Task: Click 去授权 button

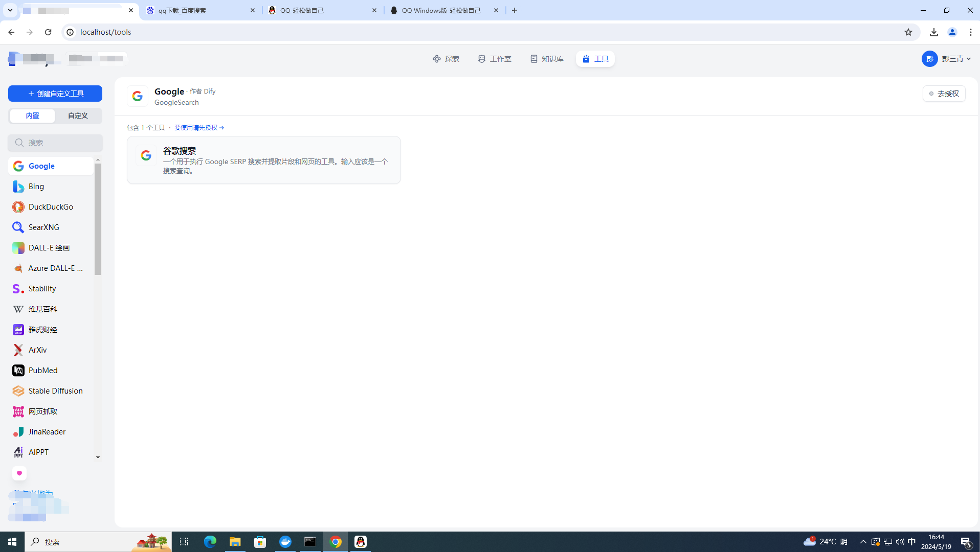Action: pos(944,94)
